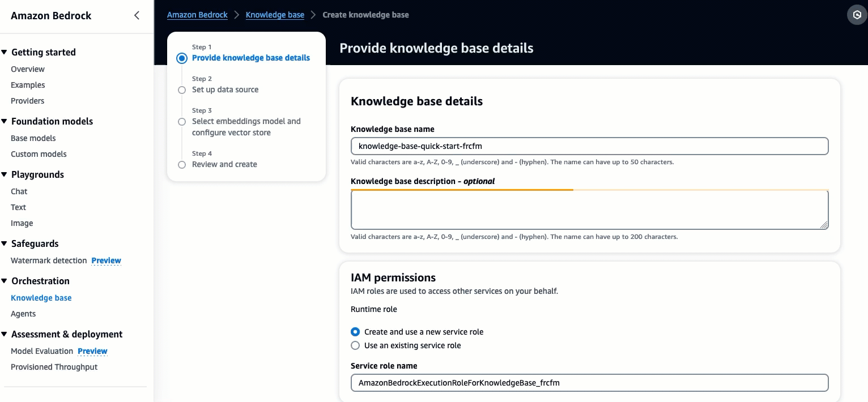This screenshot has width=868, height=402.
Task: Click the Service role name field
Action: [x=590, y=383]
